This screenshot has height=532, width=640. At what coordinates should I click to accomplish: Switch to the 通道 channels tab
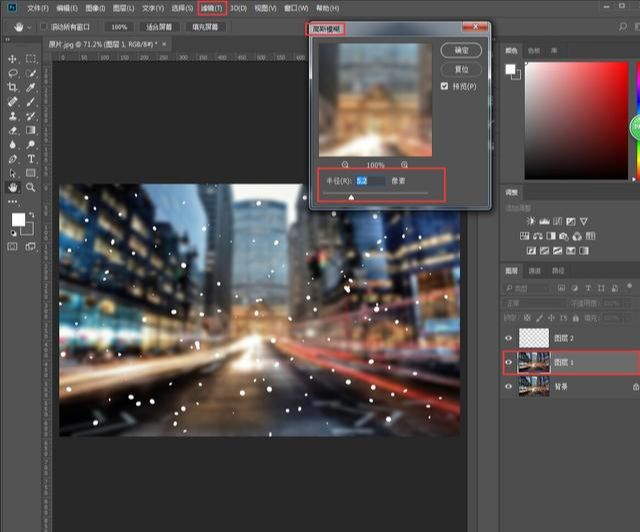[x=534, y=271]
